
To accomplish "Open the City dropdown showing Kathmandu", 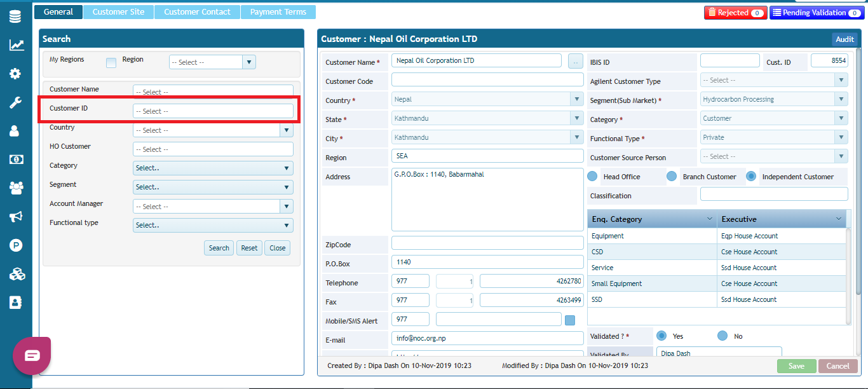I will 487,137.
